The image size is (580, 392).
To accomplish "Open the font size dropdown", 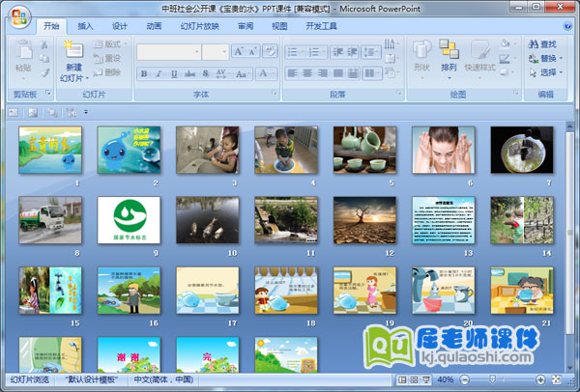I will pos(224,52).
